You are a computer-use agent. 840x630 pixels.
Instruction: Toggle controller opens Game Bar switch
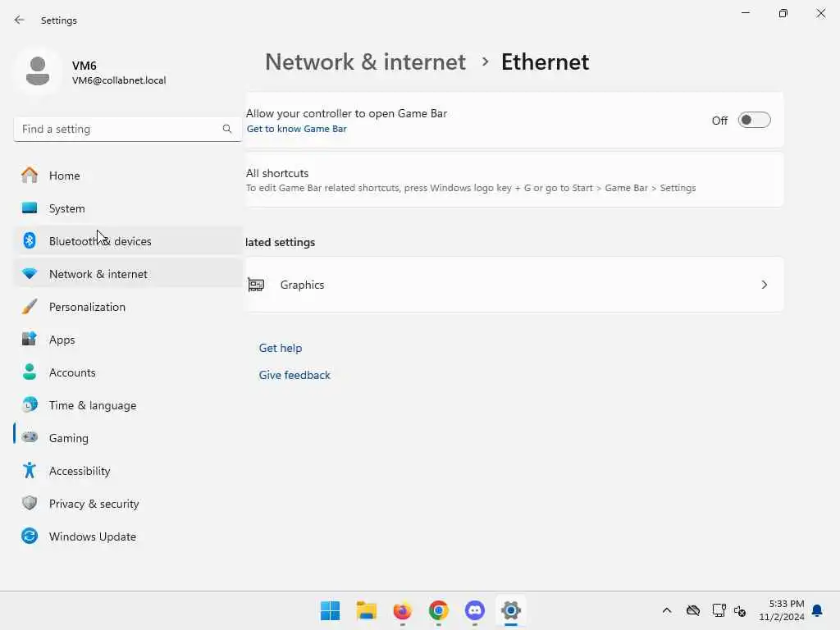pyautogui.click(x=754, y=121)
